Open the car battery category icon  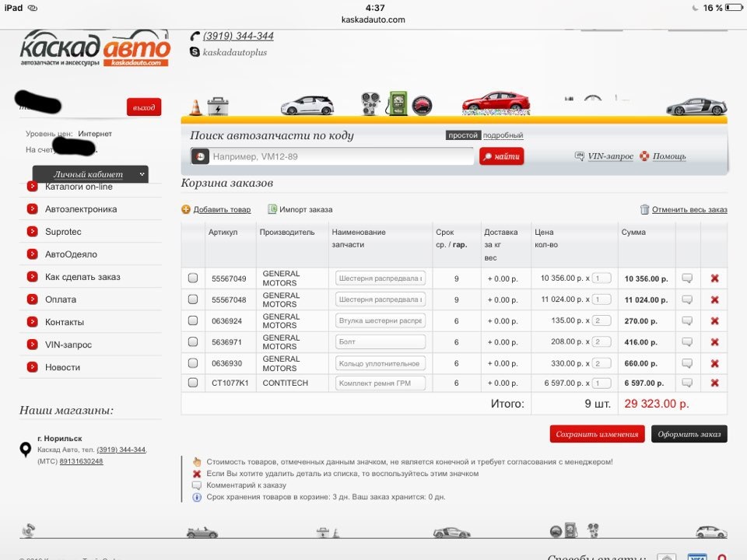[218, 107]
